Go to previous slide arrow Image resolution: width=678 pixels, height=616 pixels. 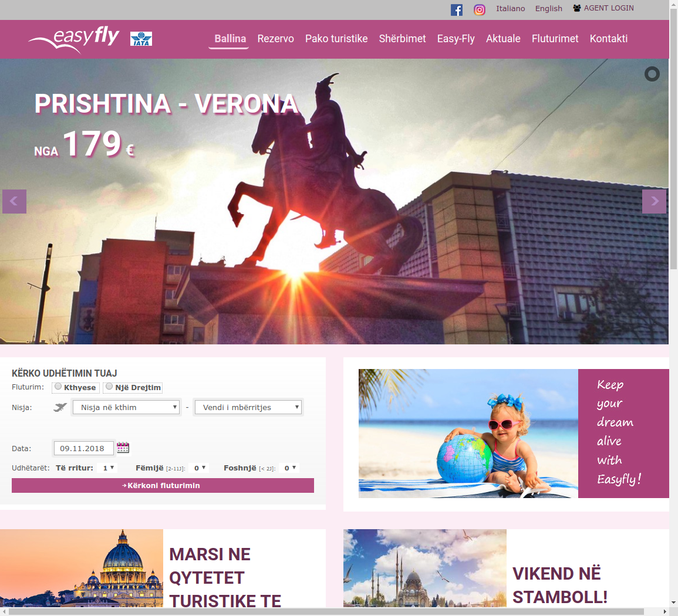[14, 201]
